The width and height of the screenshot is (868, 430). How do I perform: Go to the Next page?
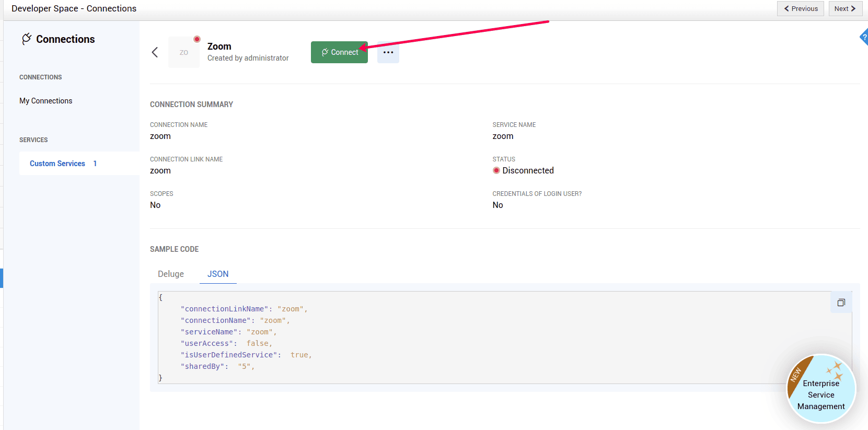click(x=845, y=9)
